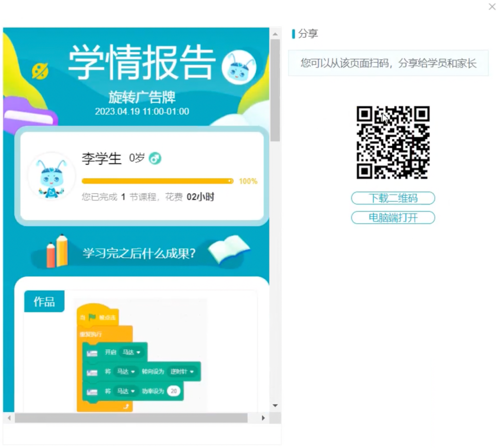Click the green flag icon in the code blocks

pos(92,317)
